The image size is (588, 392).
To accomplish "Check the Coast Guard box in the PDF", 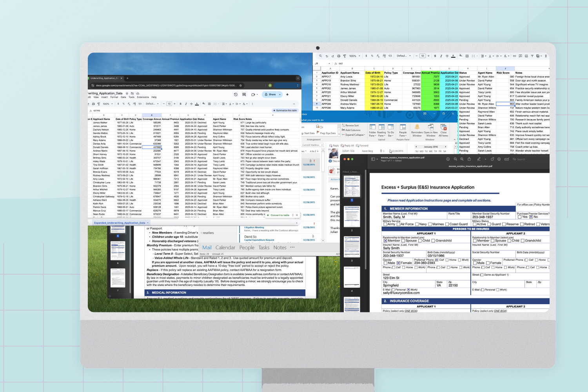I will point(448,224).
